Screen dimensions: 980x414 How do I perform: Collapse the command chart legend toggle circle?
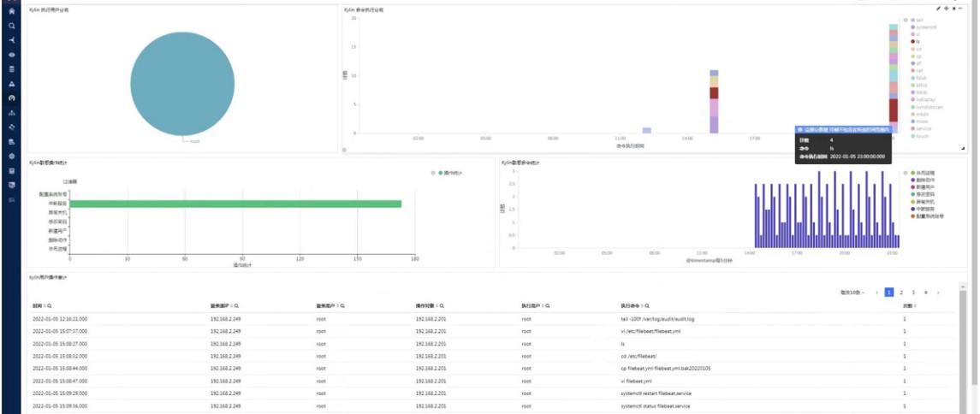pyautogui.click(x=905, y=20)
